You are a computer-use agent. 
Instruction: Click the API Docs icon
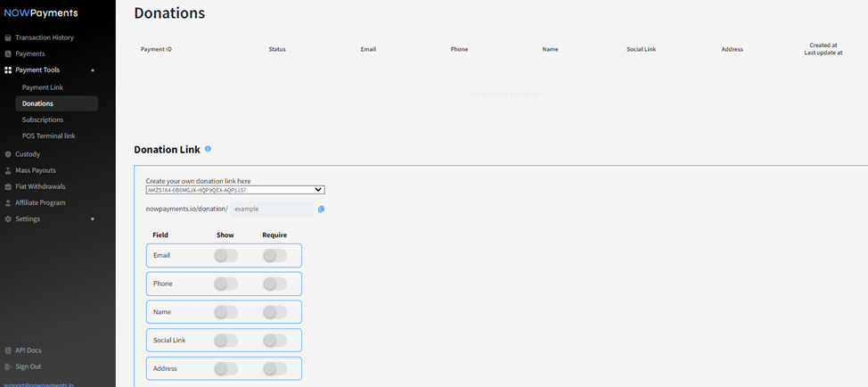click(8, 350)
